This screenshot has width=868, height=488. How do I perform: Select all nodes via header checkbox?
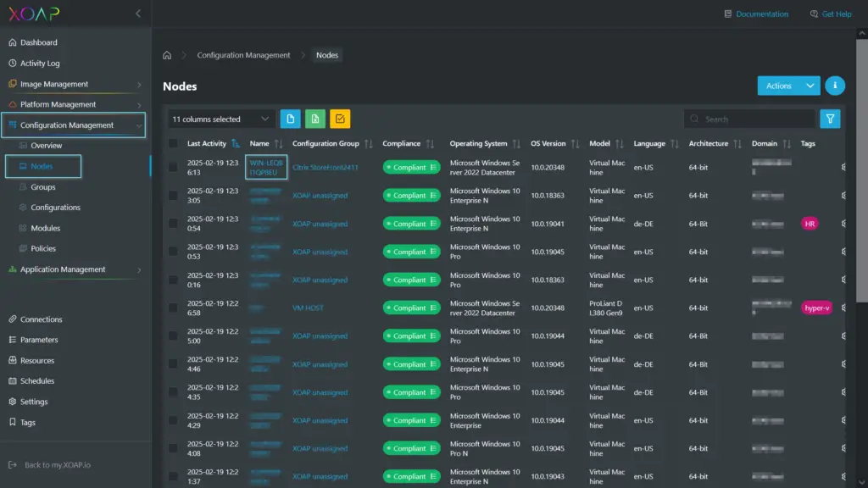click(171, 143)
